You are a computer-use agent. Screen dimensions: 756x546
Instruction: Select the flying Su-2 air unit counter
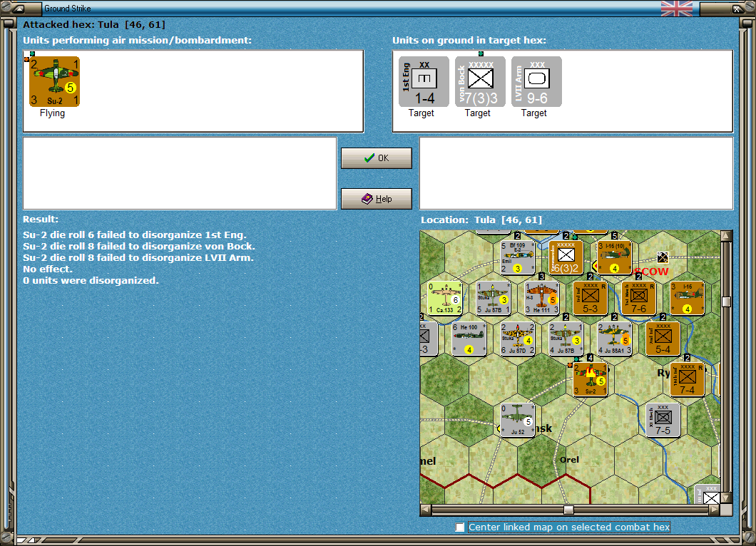[x=54, y=81]
